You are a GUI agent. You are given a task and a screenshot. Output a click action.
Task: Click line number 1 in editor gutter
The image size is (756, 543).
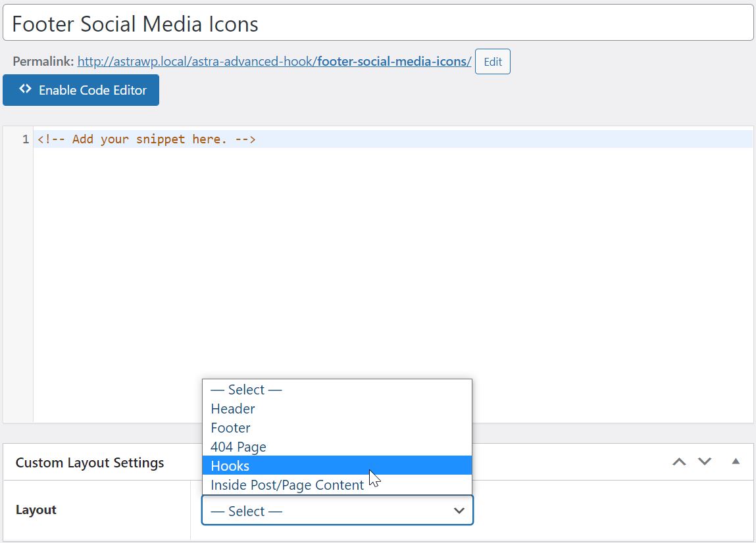pos(25,139)
